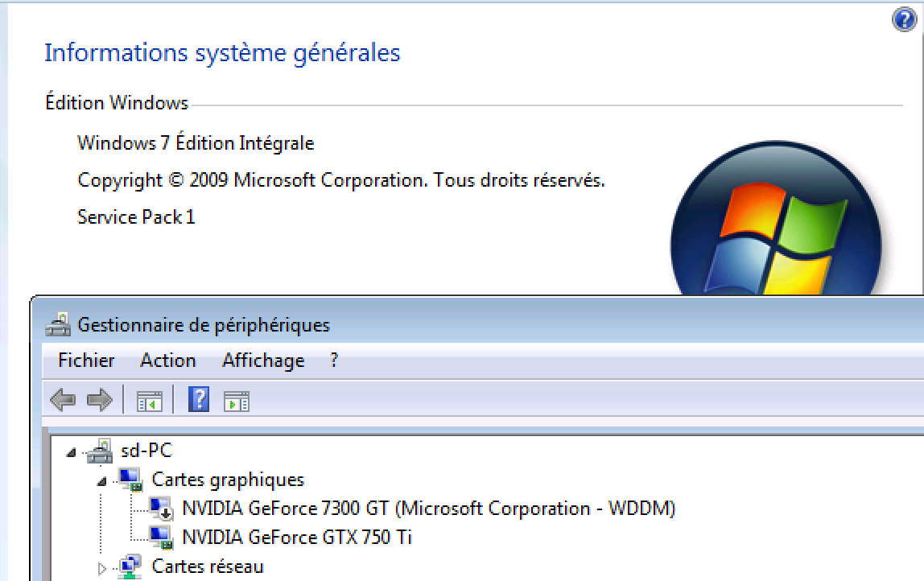Open the Fichier menu

pos(86,360)
